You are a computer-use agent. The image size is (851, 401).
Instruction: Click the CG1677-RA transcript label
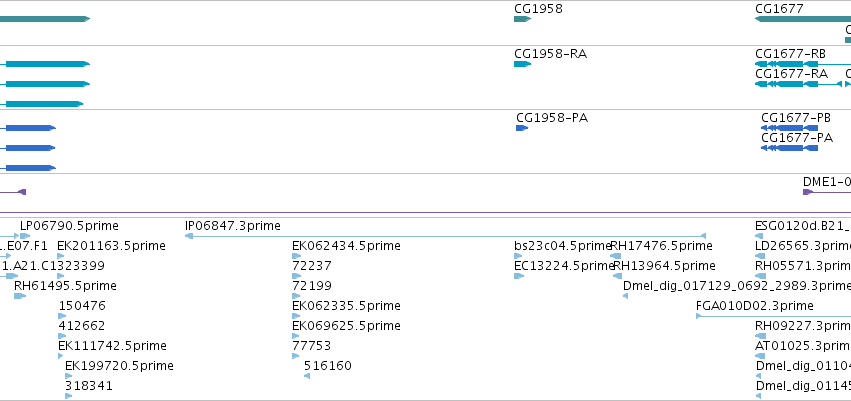[x=791, y=74]
